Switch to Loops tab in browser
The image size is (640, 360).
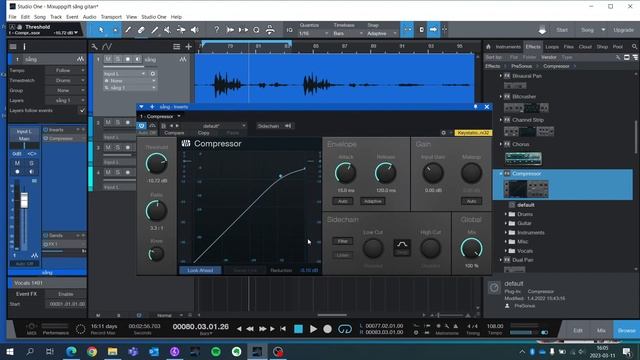coord(552,47)
